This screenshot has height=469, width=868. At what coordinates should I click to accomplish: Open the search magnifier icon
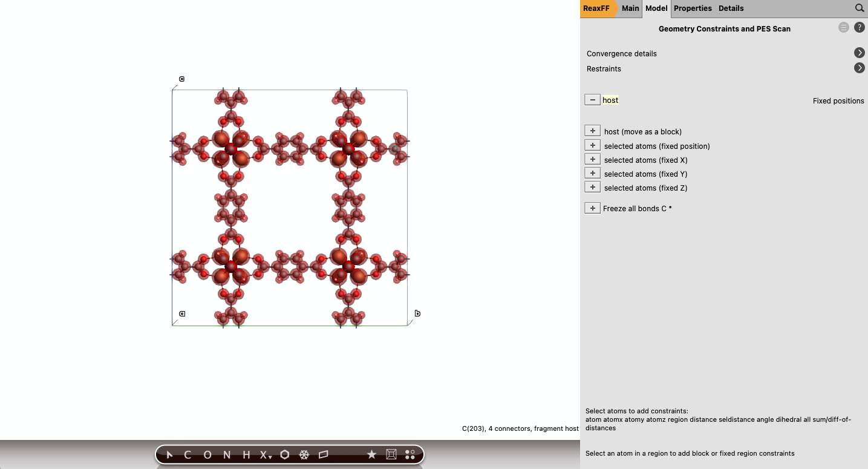[x=860, y=8]
